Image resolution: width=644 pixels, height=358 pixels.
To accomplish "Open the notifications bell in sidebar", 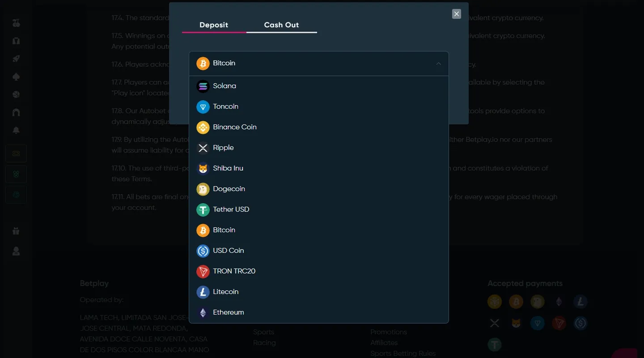I will point(16,131).
